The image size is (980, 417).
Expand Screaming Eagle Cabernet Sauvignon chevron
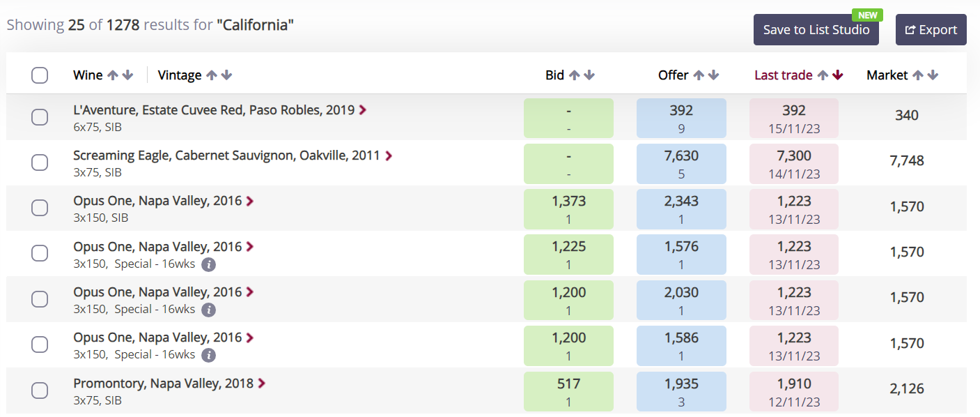(389, 156)
